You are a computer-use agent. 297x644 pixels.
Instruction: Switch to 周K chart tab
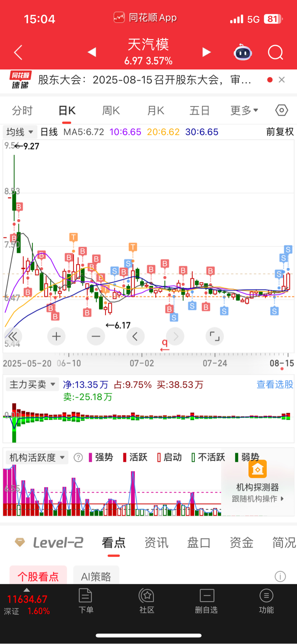[111, 111]
